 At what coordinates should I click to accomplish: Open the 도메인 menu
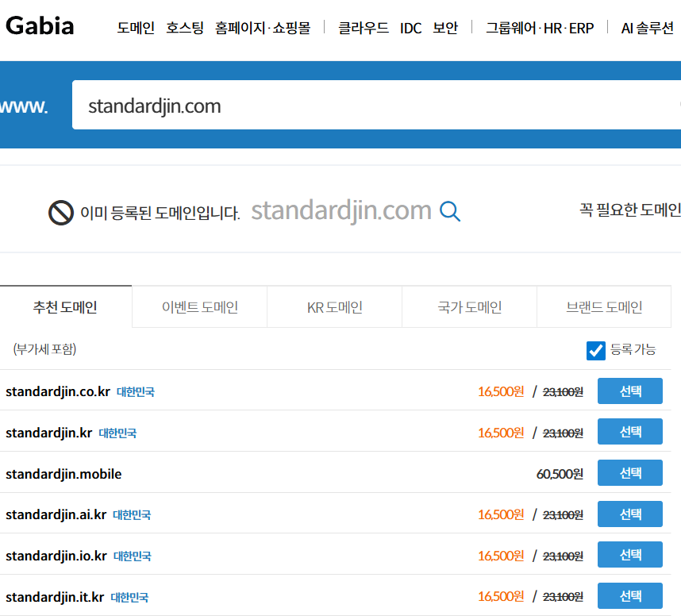pos(136,28)
